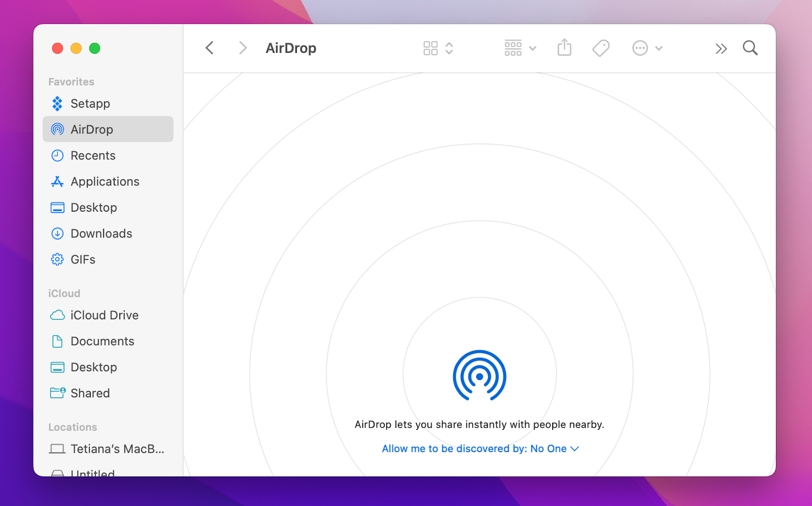Viewport: 812px width, 506px height.
Task: Open iCloud Drive in the sidebar
Action: [108, 315]
